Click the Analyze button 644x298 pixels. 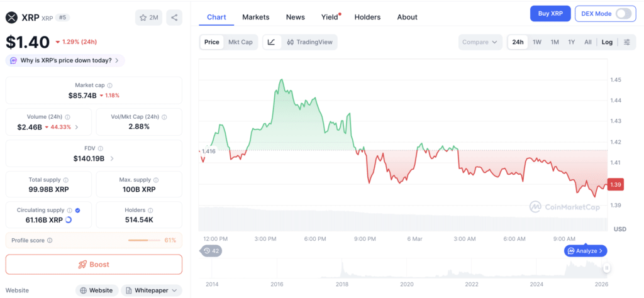[586, 251]
